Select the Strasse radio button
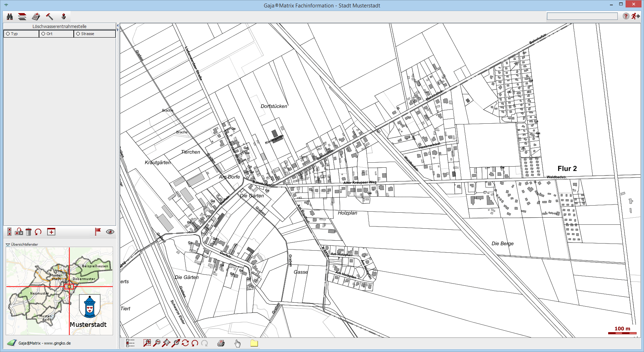Image resolution: width=644 pixels, height=352 pixels. pyautogui.click(x=78, y=34)
